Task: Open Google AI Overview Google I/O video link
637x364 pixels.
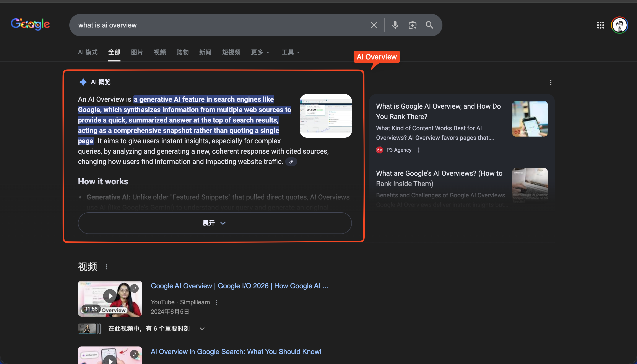Action: (239, 286)
